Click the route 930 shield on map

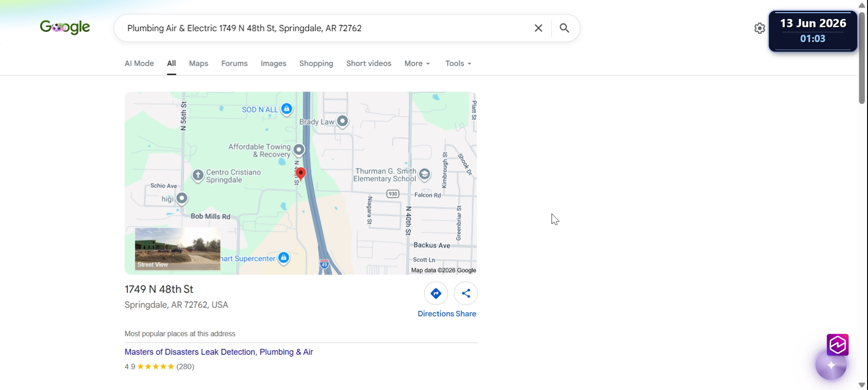pyautogui.click(x=393, y=194)
